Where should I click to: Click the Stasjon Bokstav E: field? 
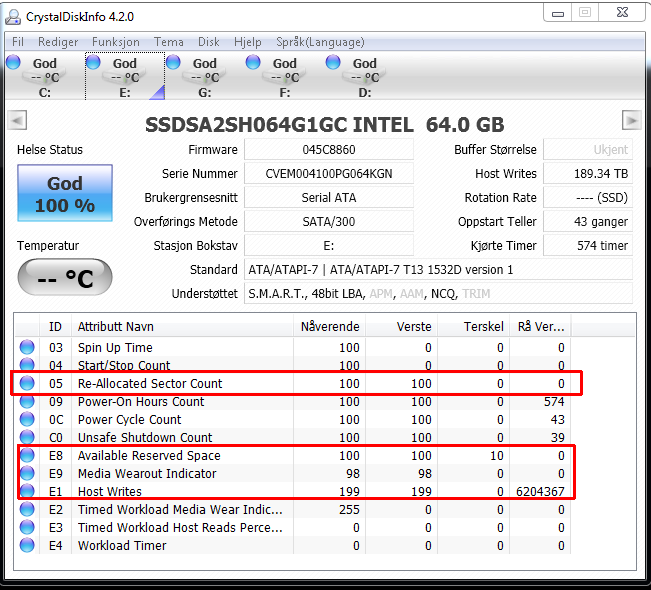329,246
